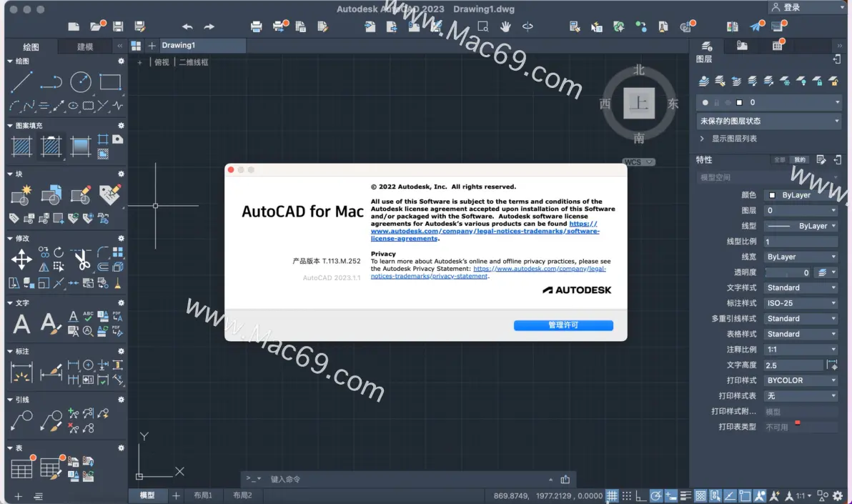Screen dimensions: 852x504
Task: Select the Circle tool
Action: (81, 82)
